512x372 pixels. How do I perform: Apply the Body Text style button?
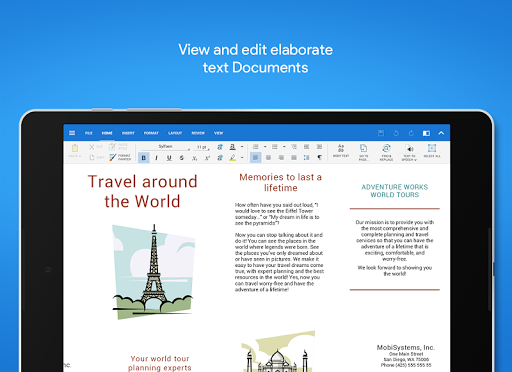(x=341, y=151)
